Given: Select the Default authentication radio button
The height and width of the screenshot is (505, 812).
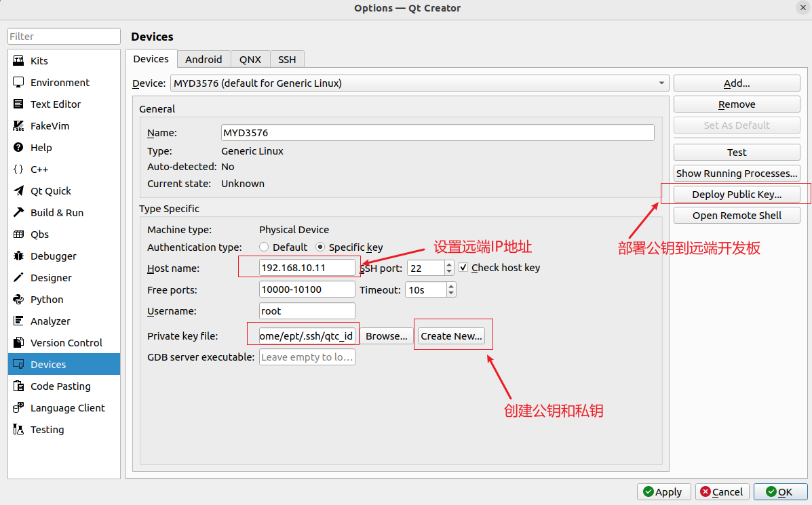Looking at the screenshot, I should 264,247.
